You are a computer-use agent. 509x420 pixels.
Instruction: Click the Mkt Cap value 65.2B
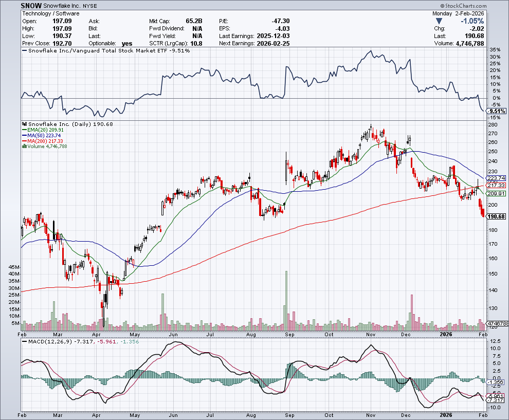point(194,21)
